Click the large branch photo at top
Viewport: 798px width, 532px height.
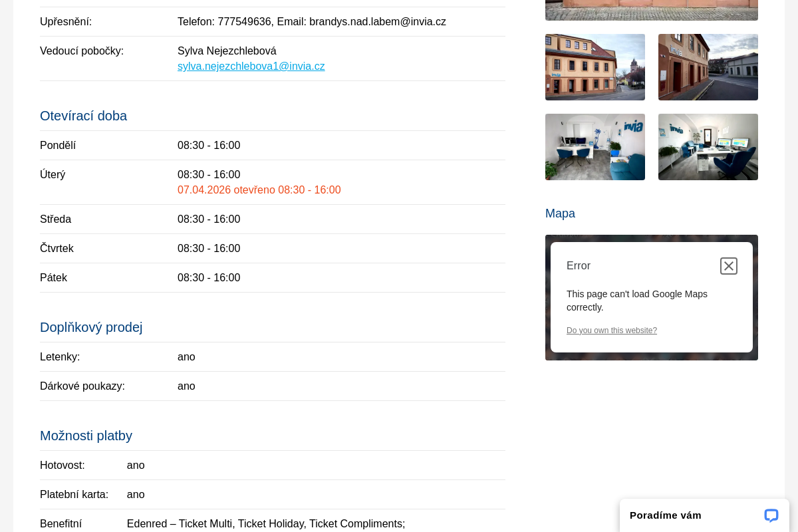651,10
